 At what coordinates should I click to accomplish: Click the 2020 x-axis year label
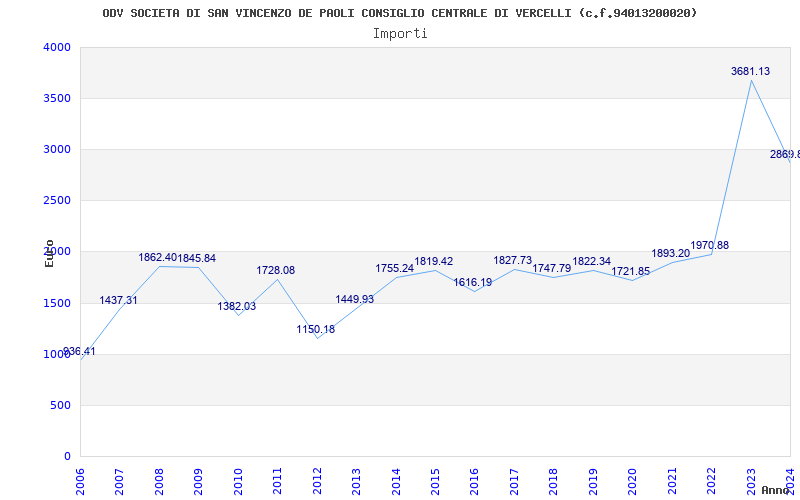tap(633, 482)
